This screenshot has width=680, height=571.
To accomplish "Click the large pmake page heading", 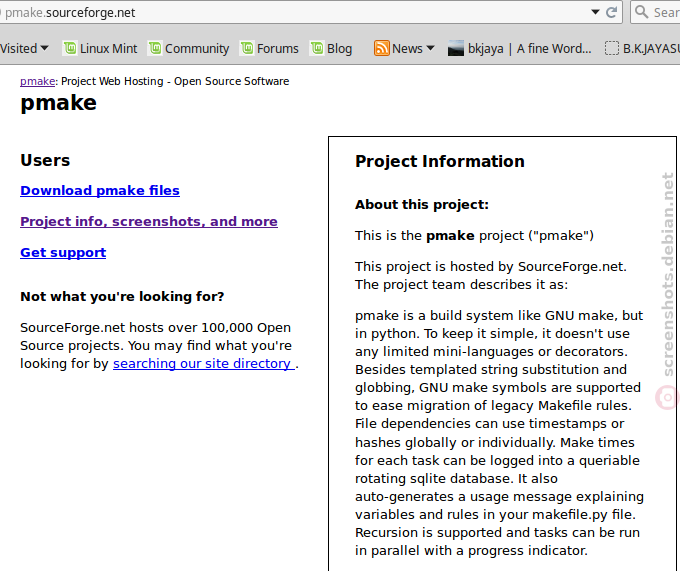I will pos(59,103).
